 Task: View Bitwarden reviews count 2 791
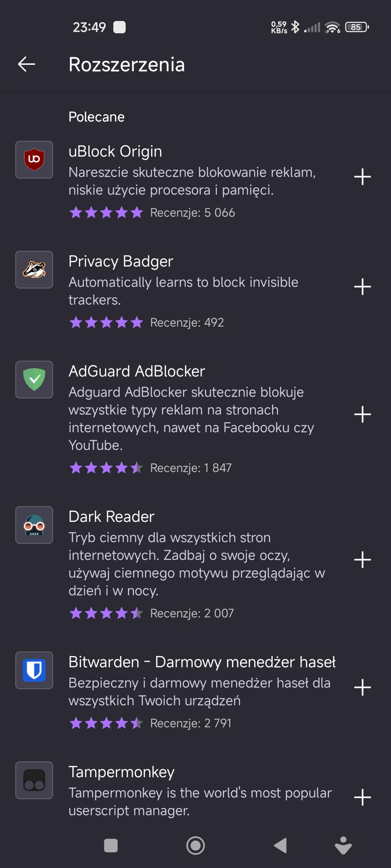(x=190, y=723)
